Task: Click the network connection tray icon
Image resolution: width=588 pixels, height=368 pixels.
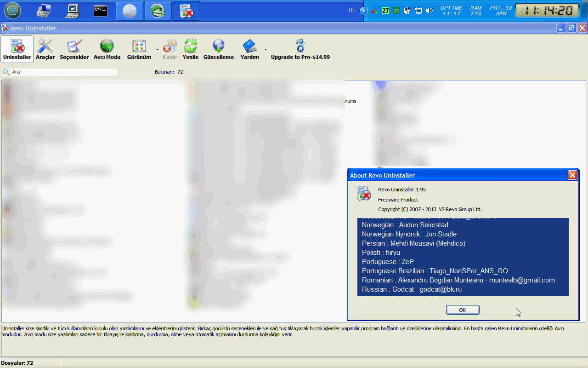Action: click(418, 11)
